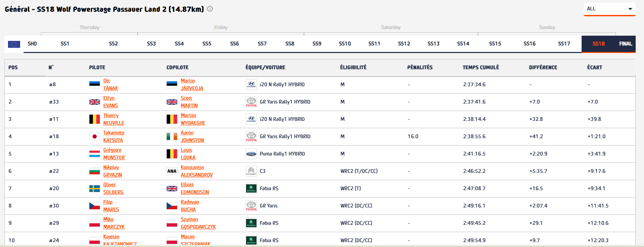Click Estonian flag beside Ott Tänak
The width and height of the screenshot is (644, 247).
pyautogui.click(x=94, y=85)
